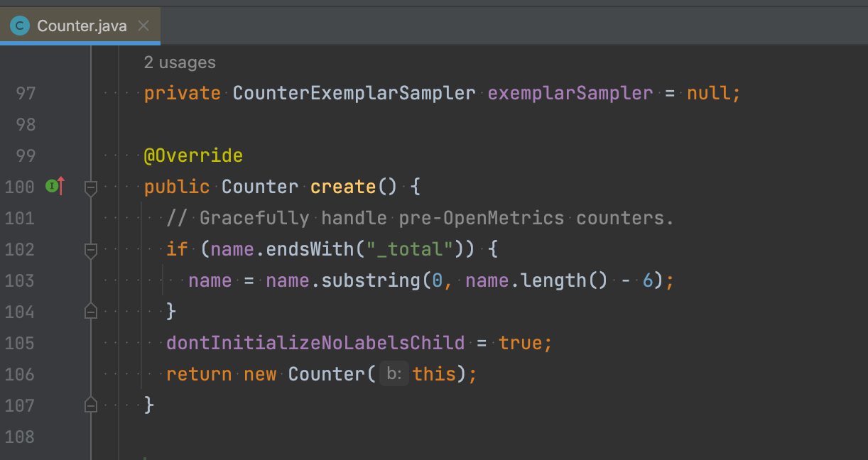The height and width of the screenshot is (460, 868).
Task: Click the null keyword on line 97
Action: 709,93
